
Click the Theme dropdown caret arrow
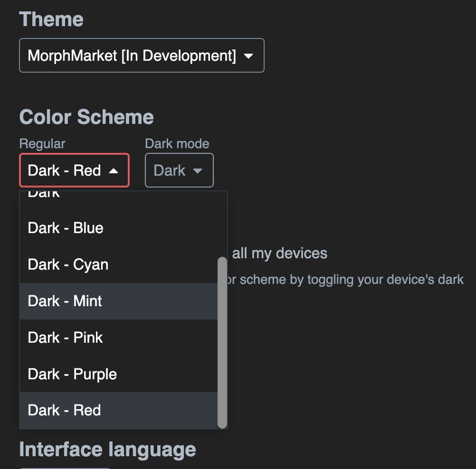tap(248, 56)
